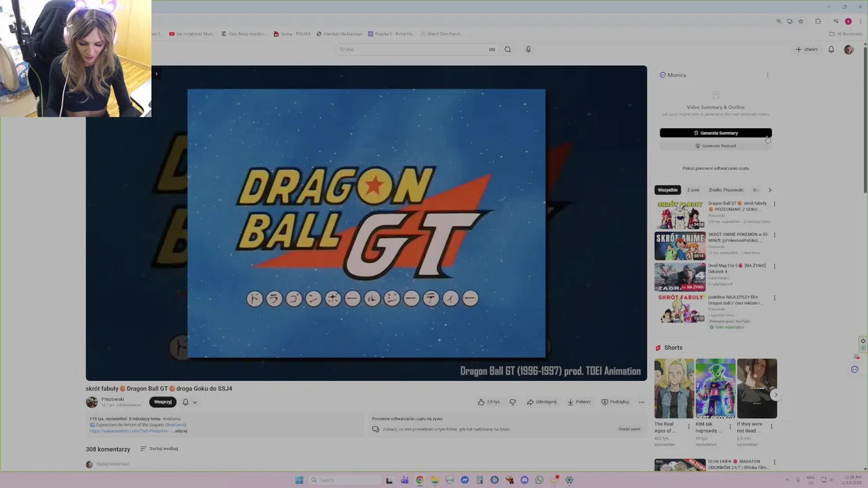Screen dimensions: 868x488
Task: Open options menu for Pokemon anime video
Action: pyautogui.click(x=774, y=235)
